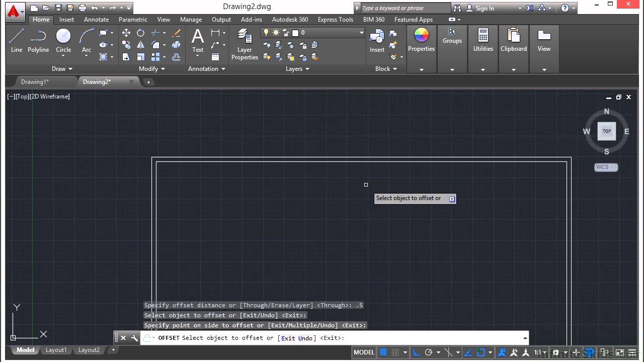Switch to the Layout1 tab

tap(56, 350)
